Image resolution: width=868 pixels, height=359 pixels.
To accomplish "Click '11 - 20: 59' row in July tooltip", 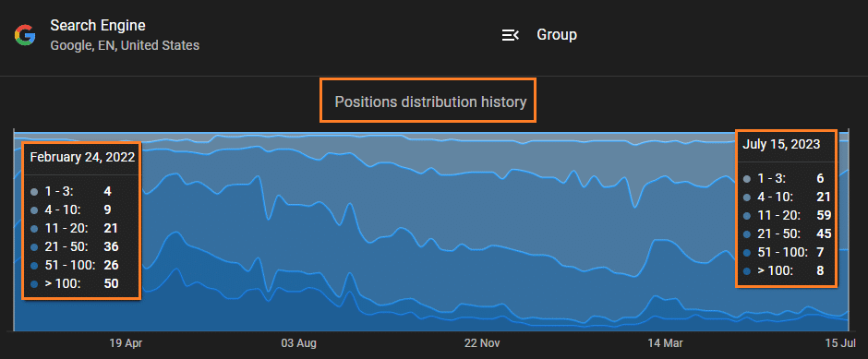I will coord(787,215).
